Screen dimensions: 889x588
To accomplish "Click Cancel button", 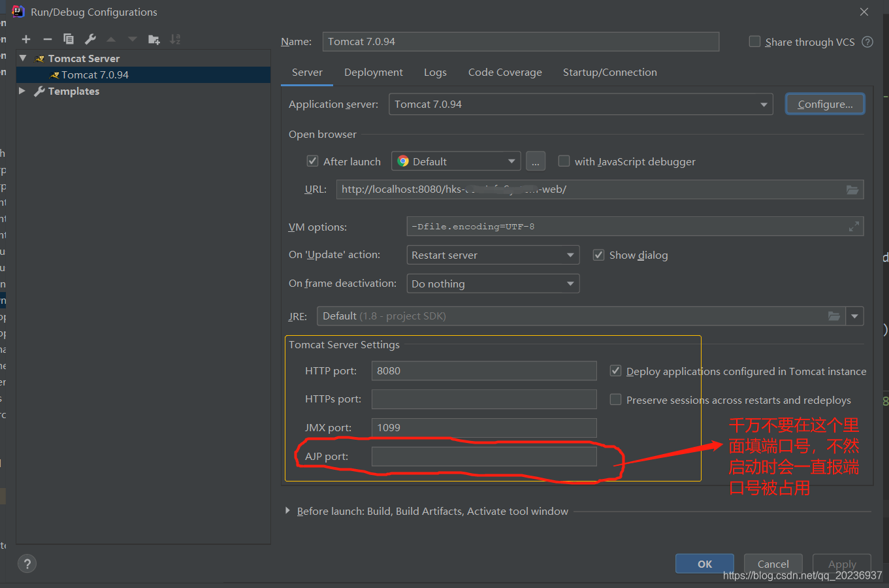I will click(x=773, y=564).
